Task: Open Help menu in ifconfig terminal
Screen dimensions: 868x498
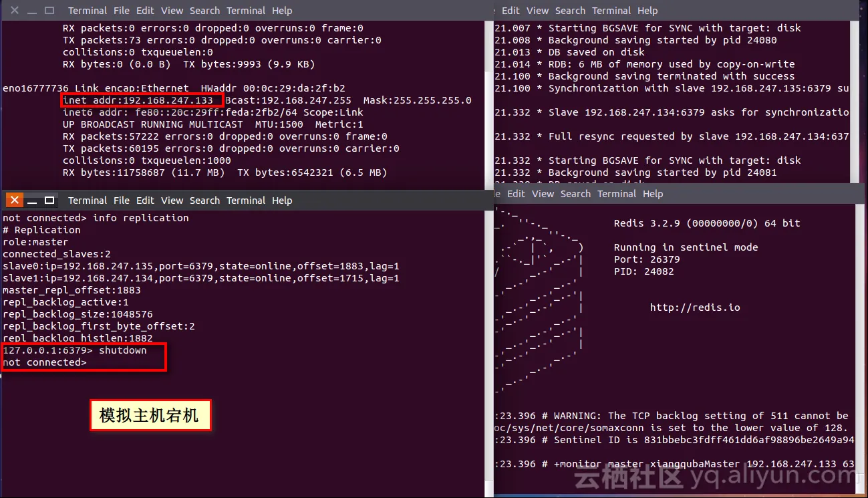Action: pos(282,11)
